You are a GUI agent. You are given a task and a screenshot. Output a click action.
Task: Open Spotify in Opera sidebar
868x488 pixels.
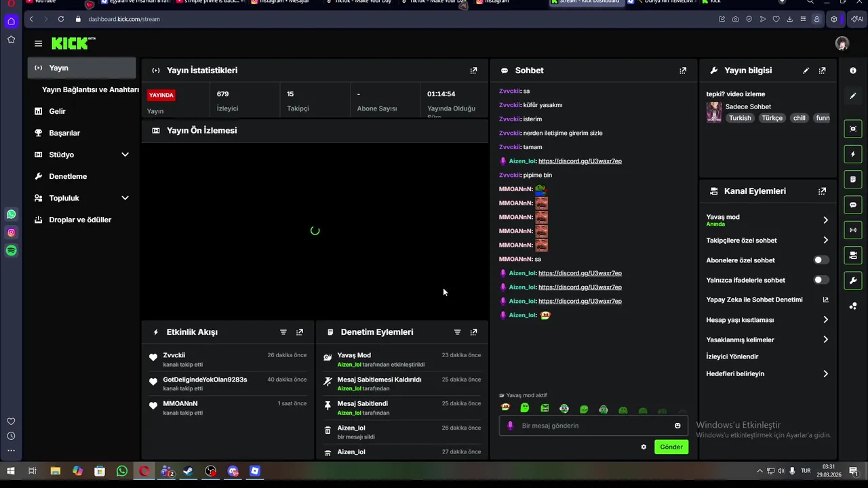[11, 251]
